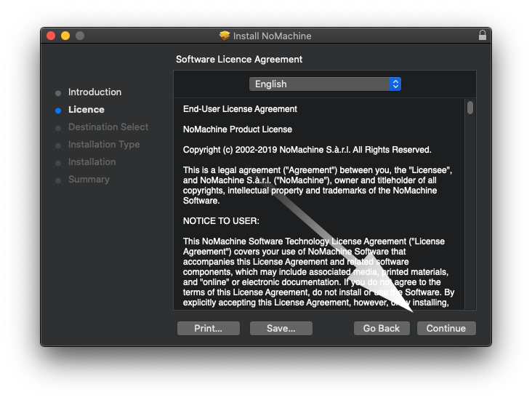Close the installer with the red button
This screenshot has height=400, width=532.
(x=51, y=36)
